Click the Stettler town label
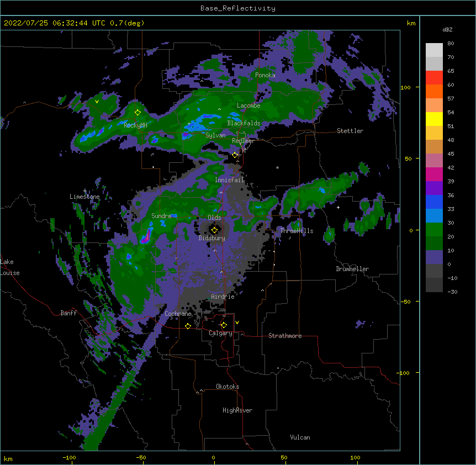 point(350,131)
